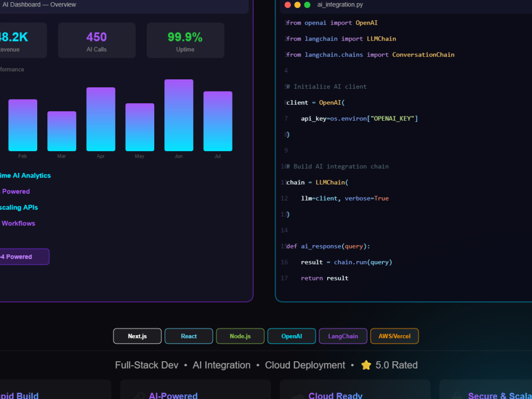The height and width of the screenshot is (399, 532).
Task: Click the red close dot in code window
Action: (288, 5)
